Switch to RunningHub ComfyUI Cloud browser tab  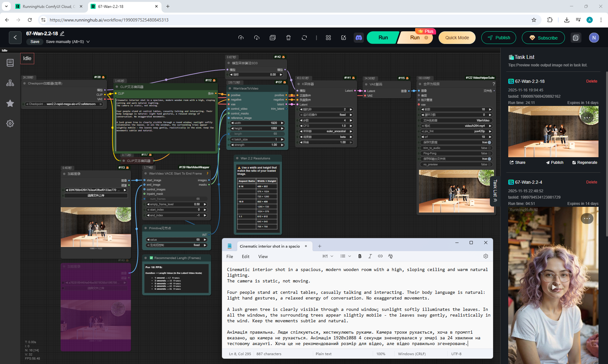(x=47, y=6)
